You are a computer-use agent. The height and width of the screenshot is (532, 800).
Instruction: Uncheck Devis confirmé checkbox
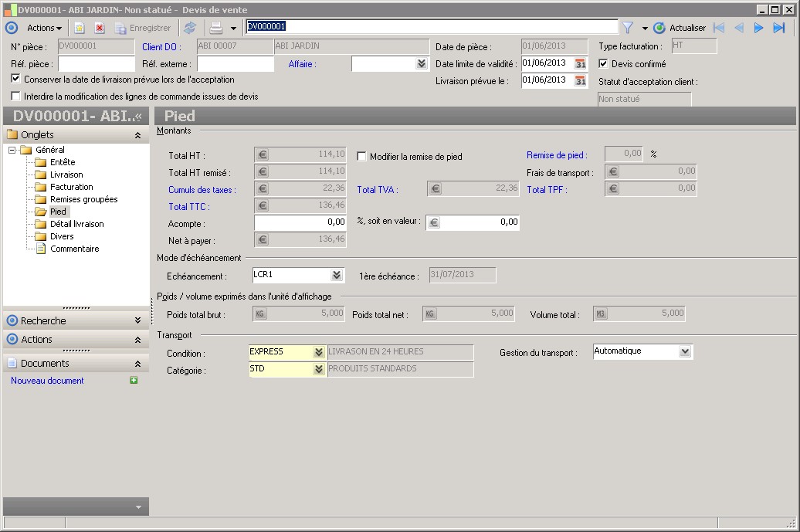[x=604, y=64]
